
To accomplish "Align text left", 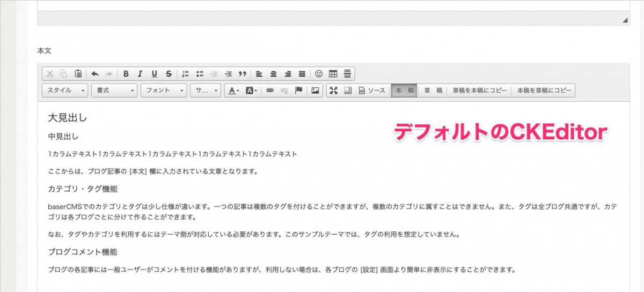I will (x=259, y=74).
